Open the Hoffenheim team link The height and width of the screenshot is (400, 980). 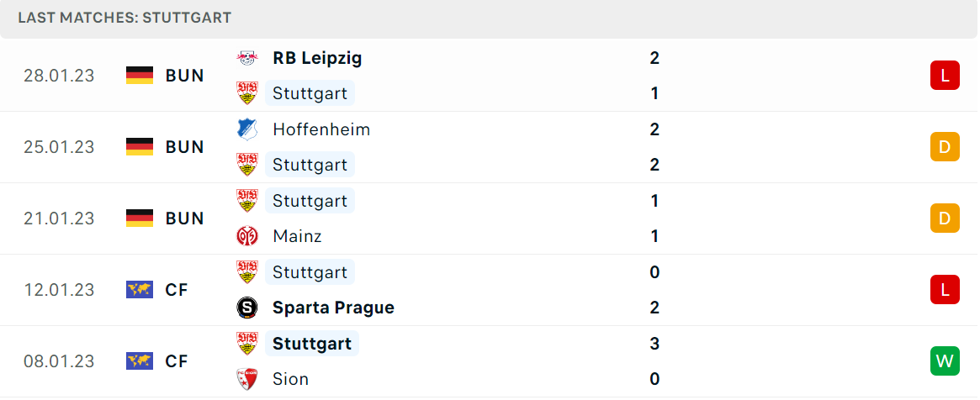tap(321, 129)
